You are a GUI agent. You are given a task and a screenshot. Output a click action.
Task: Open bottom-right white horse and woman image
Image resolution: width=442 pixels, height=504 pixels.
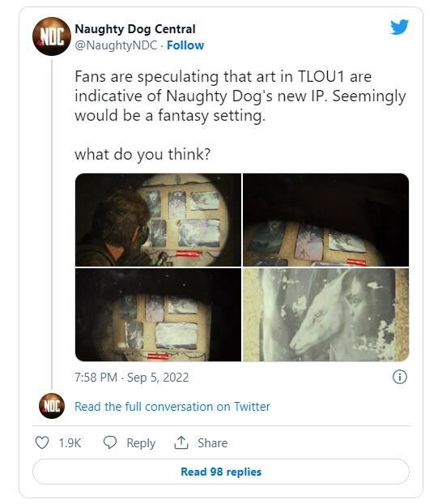pyautogui.click(x=325, y=315)
